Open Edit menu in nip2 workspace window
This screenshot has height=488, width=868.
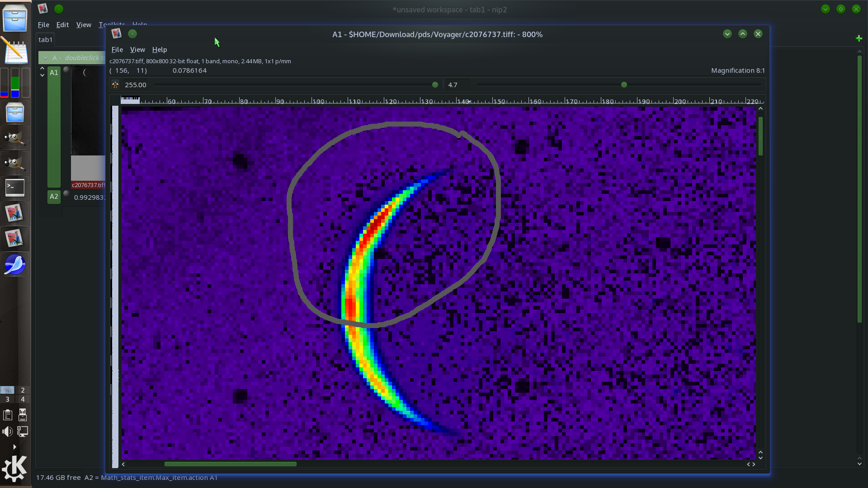(x=62, y=25)
